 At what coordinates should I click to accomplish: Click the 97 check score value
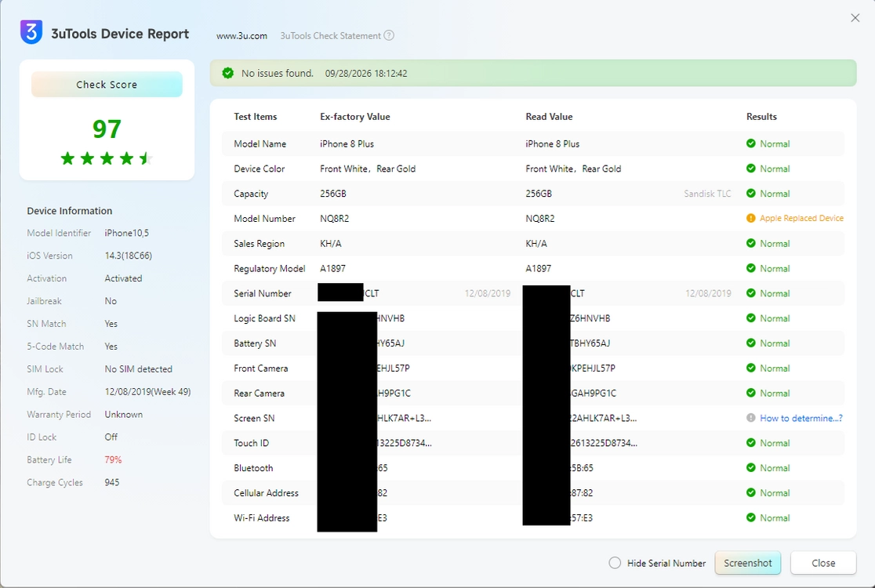tap(107, 129)
